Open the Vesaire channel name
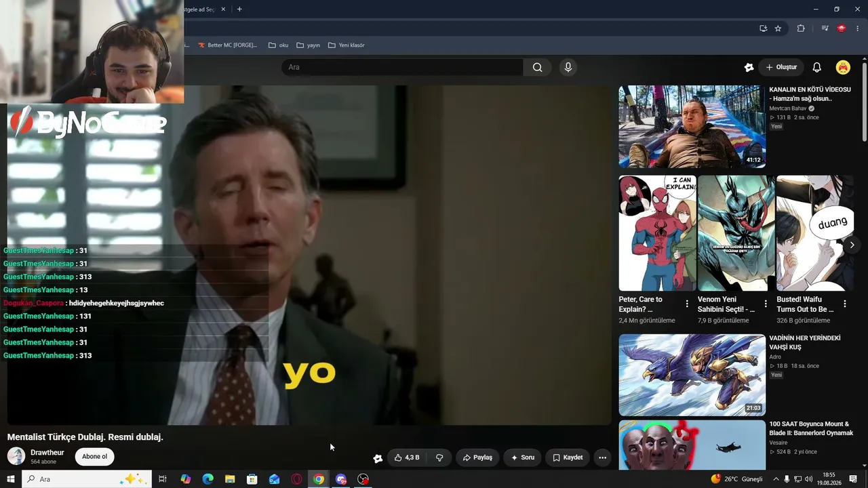868x488 pixels. pos(779,443)
